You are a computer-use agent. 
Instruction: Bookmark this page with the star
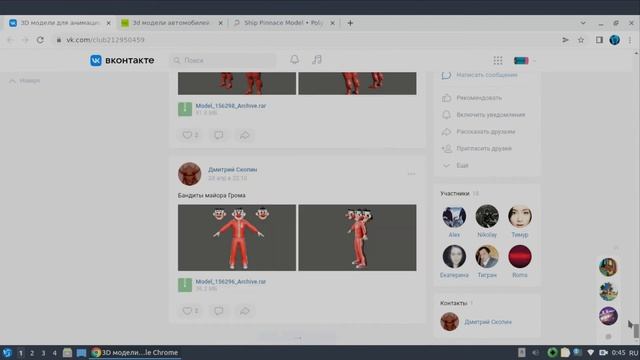point(581,40)
